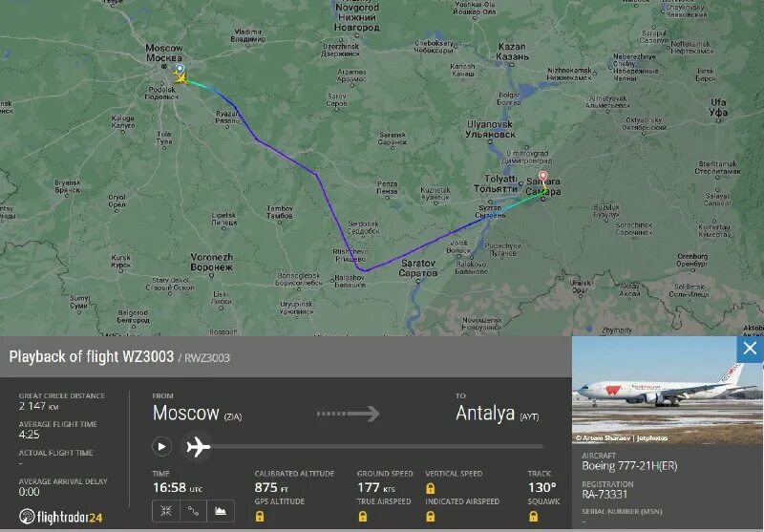
Task: Open the Boeing 777 aircraft photo
Action: click(667, 390)
